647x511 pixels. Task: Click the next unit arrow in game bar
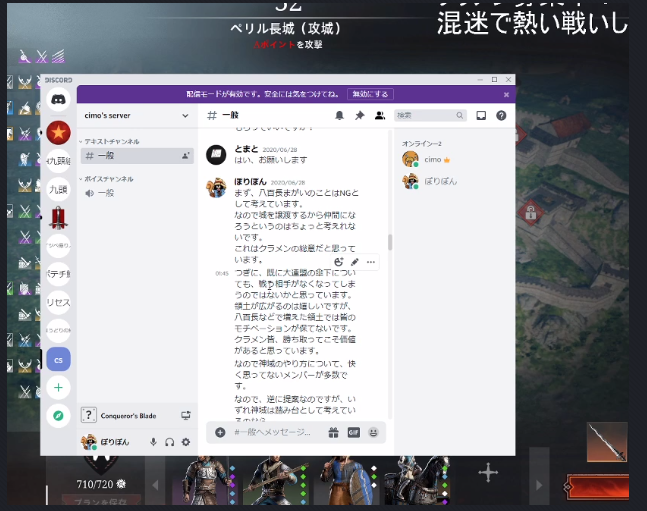pos(539,485)
